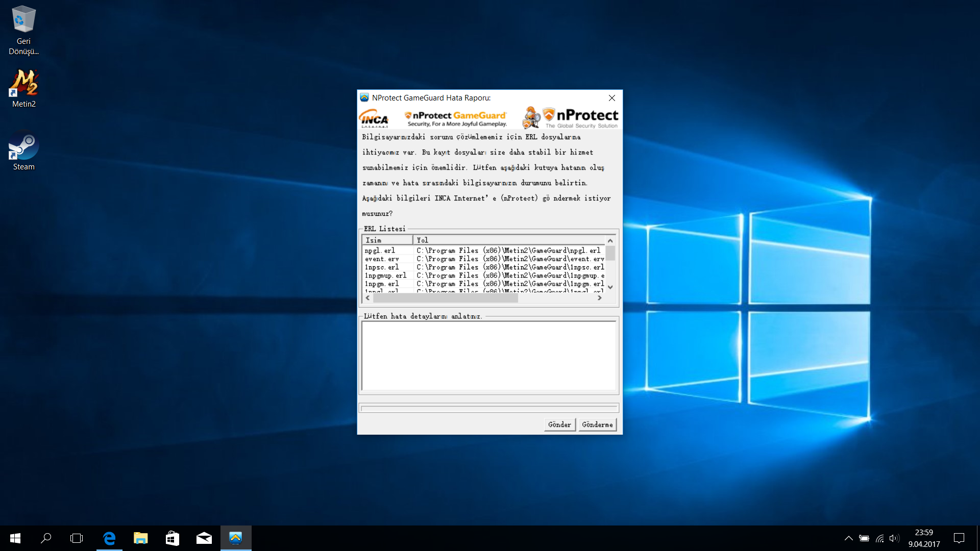Click the nProtect GameGuard banner logo
This screenshot has width=980, height=551.
coord(456,119)
